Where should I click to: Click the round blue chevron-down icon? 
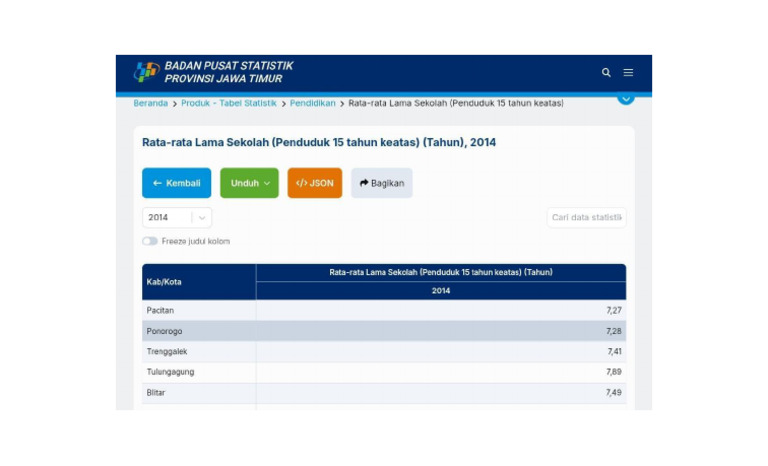pyautogui.click(x=625, y=98)
